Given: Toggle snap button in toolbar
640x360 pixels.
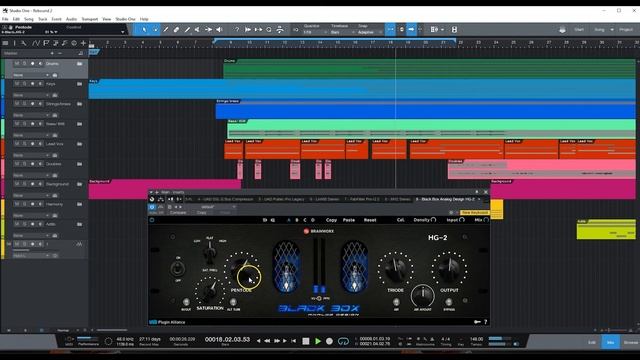Looking at the screenshot, I should [391, 29].
